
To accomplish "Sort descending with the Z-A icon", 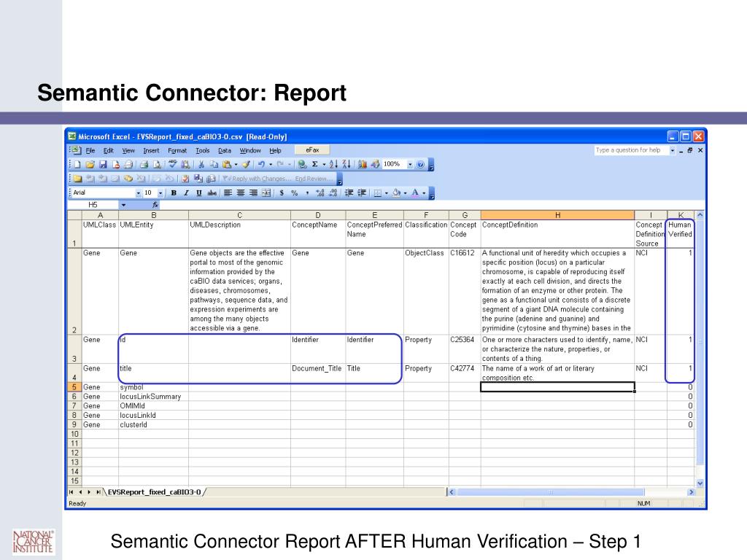I will point(347,164).
